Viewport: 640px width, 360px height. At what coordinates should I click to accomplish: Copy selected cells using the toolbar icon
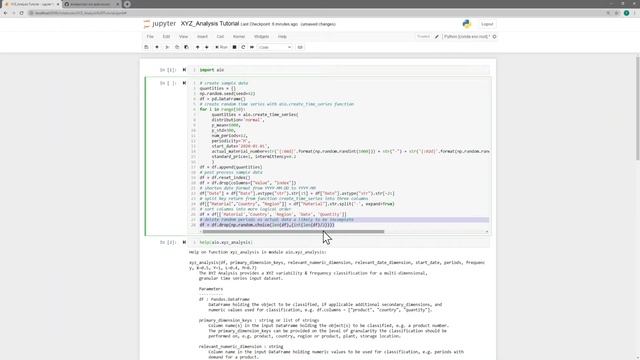pyautogui.click(x=177, y=47)
